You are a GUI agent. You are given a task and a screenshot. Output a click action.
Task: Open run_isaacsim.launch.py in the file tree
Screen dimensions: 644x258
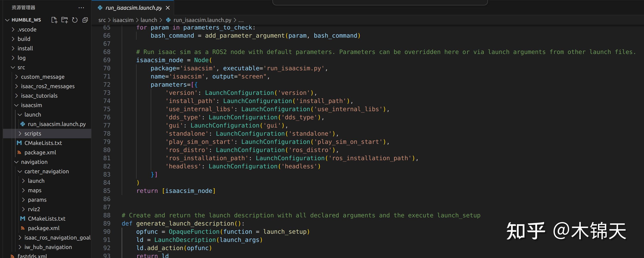pyautogui.click(x=57, y=124)
